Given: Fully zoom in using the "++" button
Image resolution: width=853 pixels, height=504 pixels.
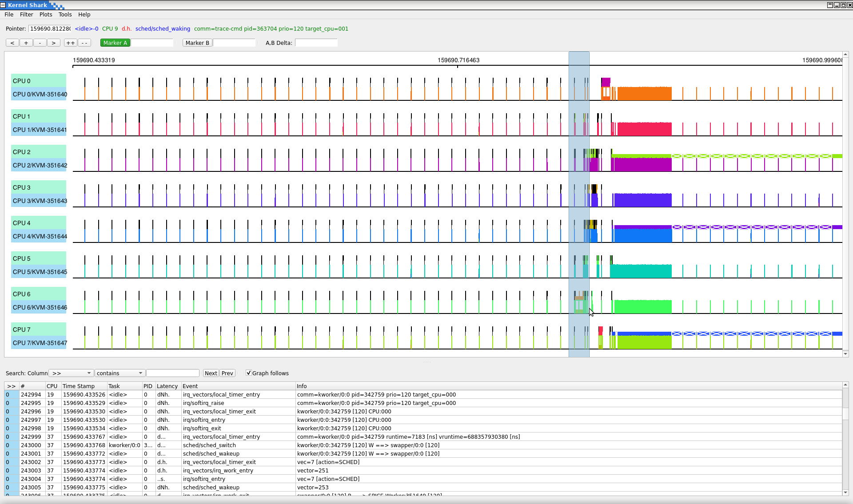Looking at the screenshot, I should coord(70,43).
